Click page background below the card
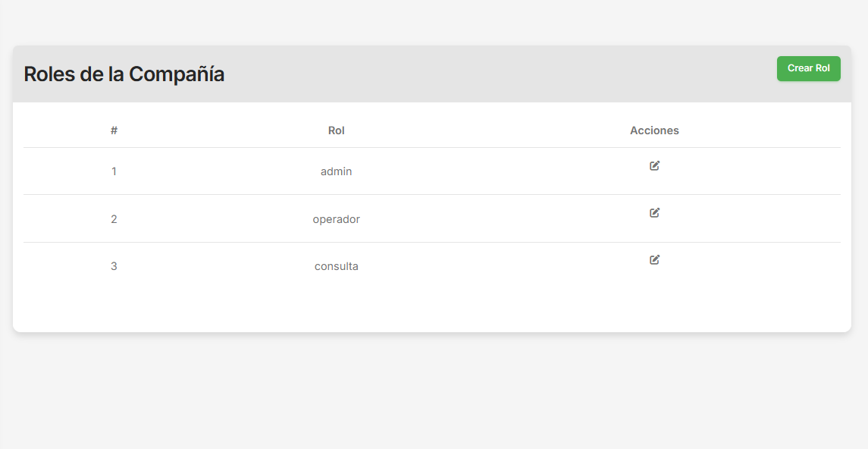 coord(432,391)
